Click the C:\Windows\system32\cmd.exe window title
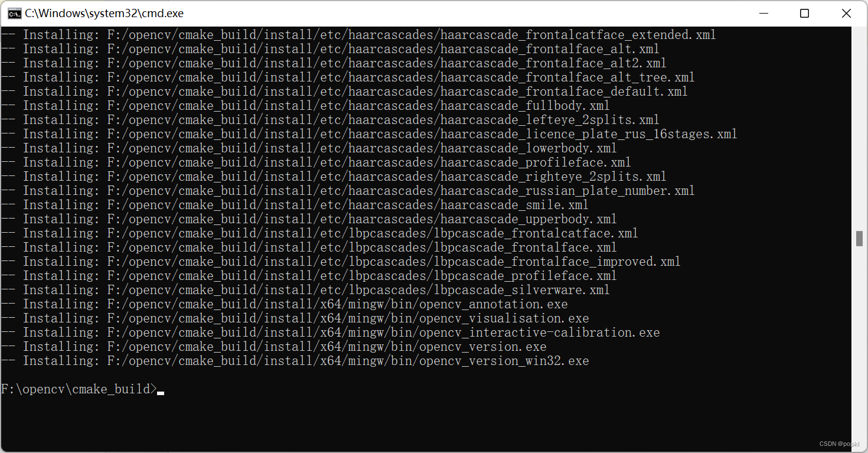Viewport: 868px width, 453px height. pos(104,13)
